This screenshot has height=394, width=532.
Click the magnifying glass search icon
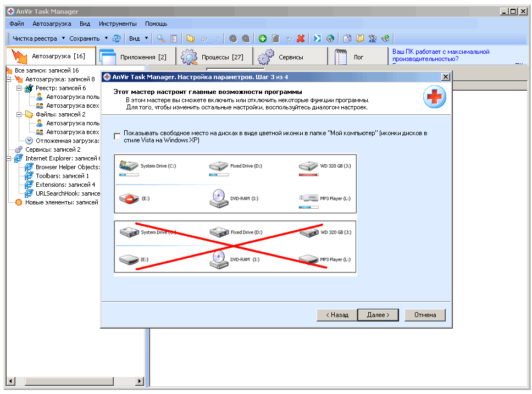(161, 38)
